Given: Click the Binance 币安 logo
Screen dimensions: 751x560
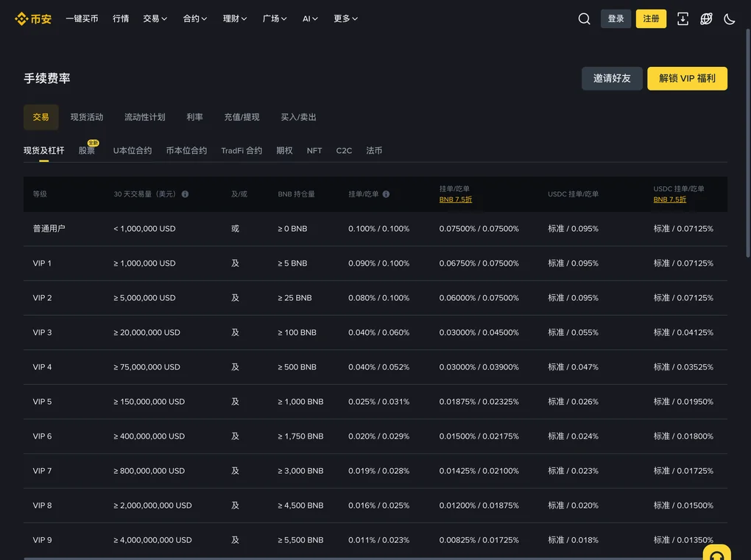Looking at the screenshot, I should 33,18.
